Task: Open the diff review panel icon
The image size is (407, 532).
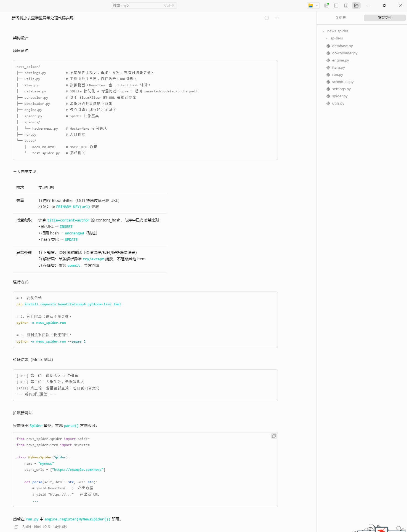Action: point(346,6)
